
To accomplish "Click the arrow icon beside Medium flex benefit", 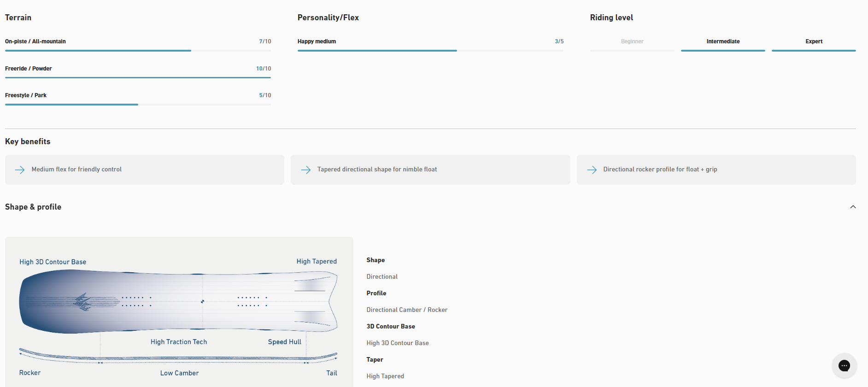I will click(20, 170).
